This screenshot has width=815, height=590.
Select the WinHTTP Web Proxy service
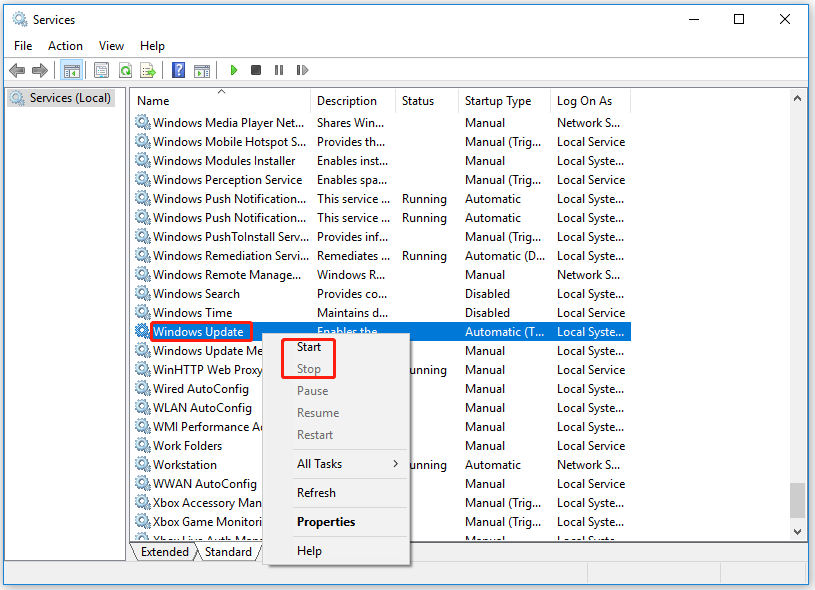coord(207,370)
